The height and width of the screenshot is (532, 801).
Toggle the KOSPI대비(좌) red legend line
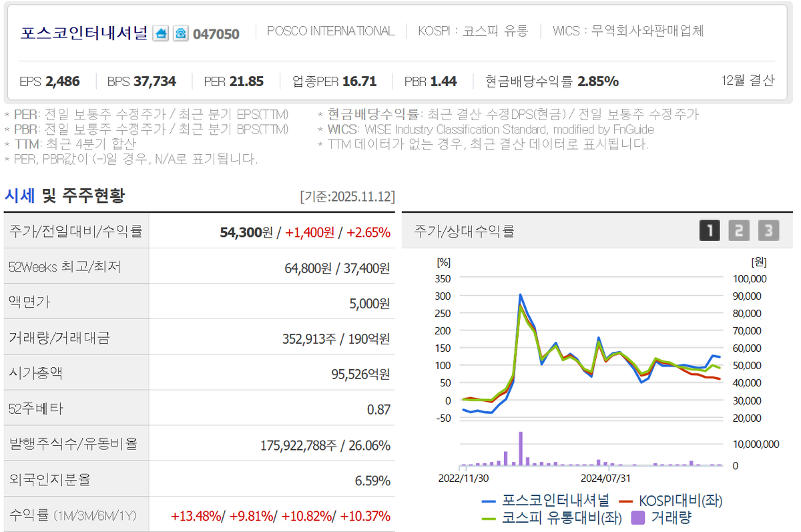[x=671, y=500]
